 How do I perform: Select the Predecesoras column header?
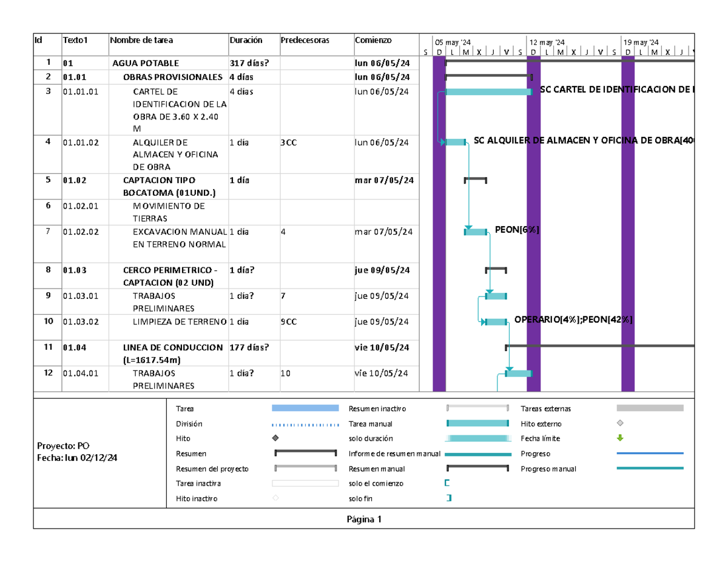tap(305, 41)
